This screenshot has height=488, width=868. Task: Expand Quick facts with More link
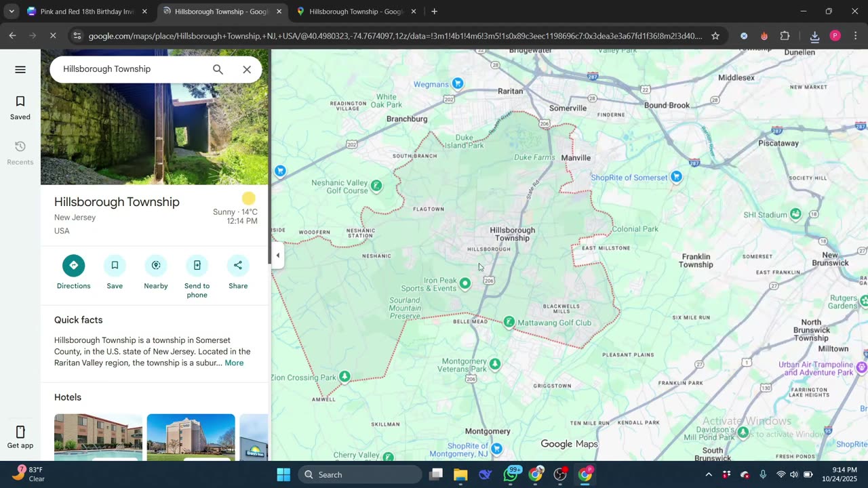point(234,363)
